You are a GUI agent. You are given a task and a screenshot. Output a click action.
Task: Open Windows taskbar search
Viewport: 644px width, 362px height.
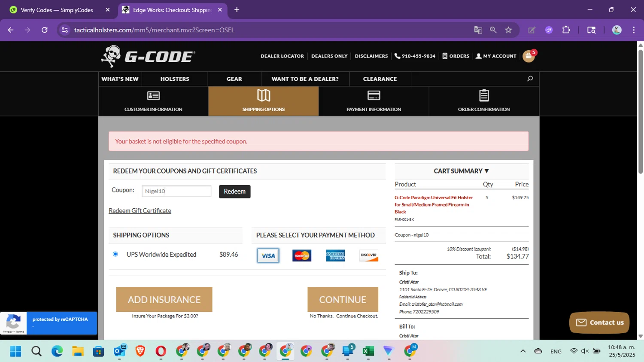tap(36, 351)
